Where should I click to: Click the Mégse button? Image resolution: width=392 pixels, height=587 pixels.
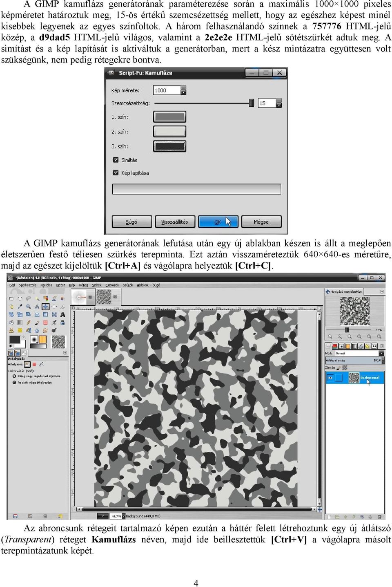(x=261, y=222)
